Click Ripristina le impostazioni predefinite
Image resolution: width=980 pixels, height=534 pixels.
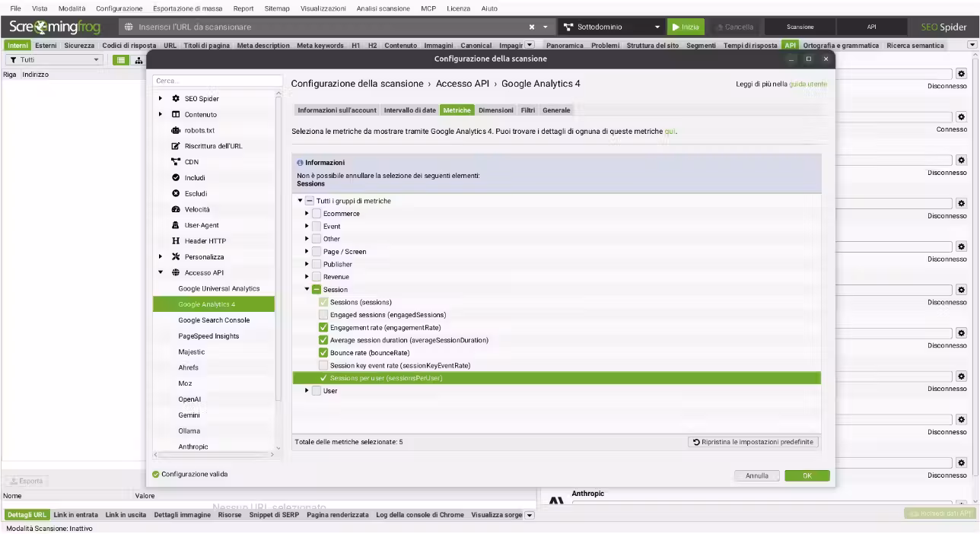[752, 442]
